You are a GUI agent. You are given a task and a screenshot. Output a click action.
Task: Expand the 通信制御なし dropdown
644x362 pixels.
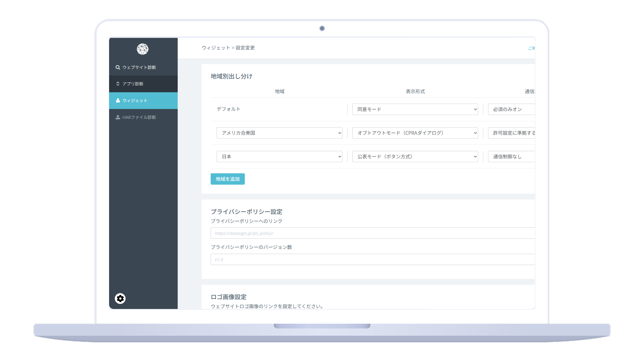pos(511,156)
